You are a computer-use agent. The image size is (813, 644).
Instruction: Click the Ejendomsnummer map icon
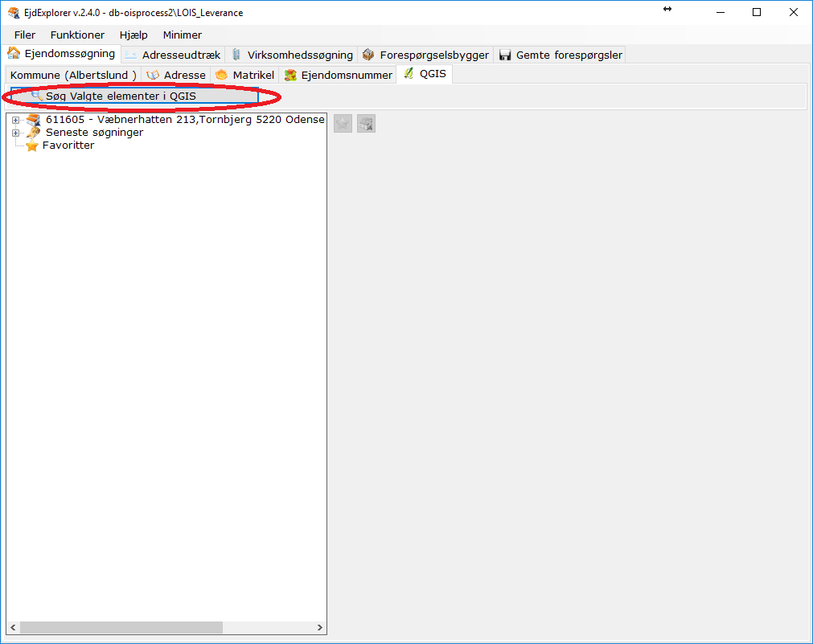pos(289,74)
